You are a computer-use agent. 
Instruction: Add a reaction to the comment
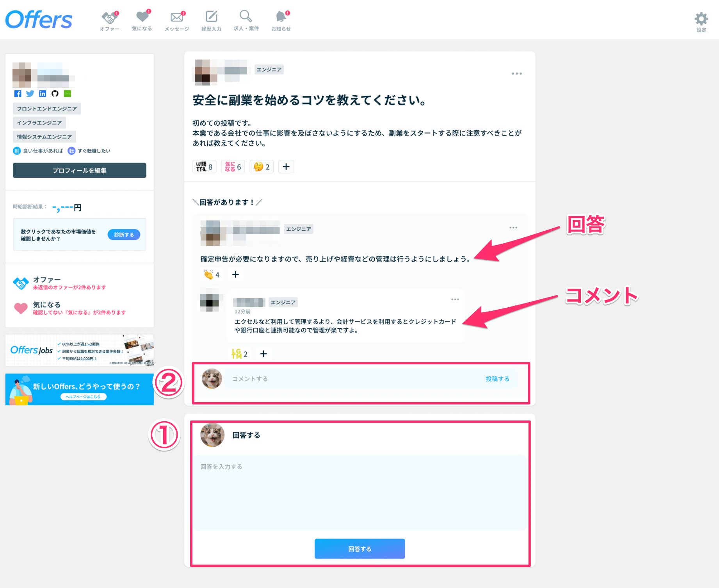tap(263, 354)
